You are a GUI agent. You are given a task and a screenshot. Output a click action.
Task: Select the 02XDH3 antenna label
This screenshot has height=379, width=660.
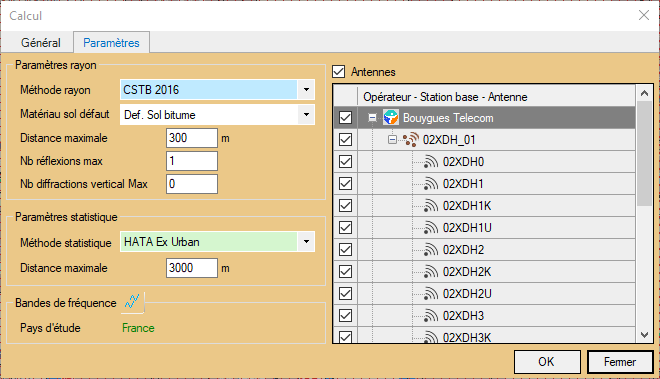point(463,315)
